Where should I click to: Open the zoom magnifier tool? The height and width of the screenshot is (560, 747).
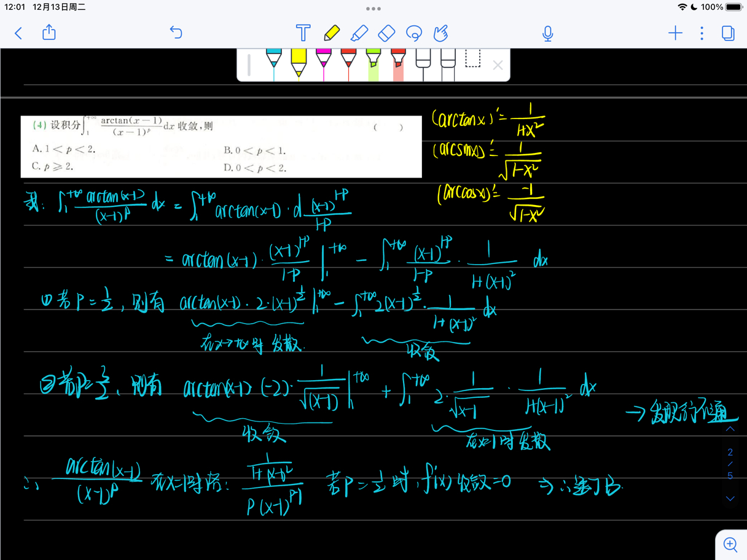(730, 544)
